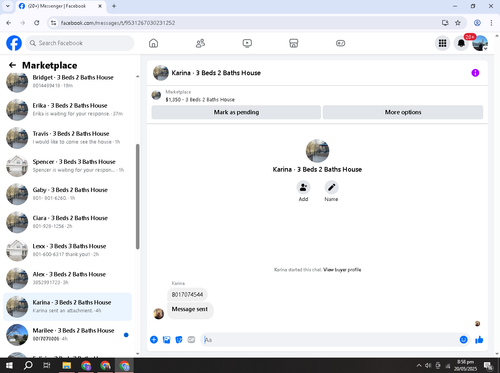The image size is (500, 373).
Task: Open the Marketplace storefront icon
Action: pos(294,43)
